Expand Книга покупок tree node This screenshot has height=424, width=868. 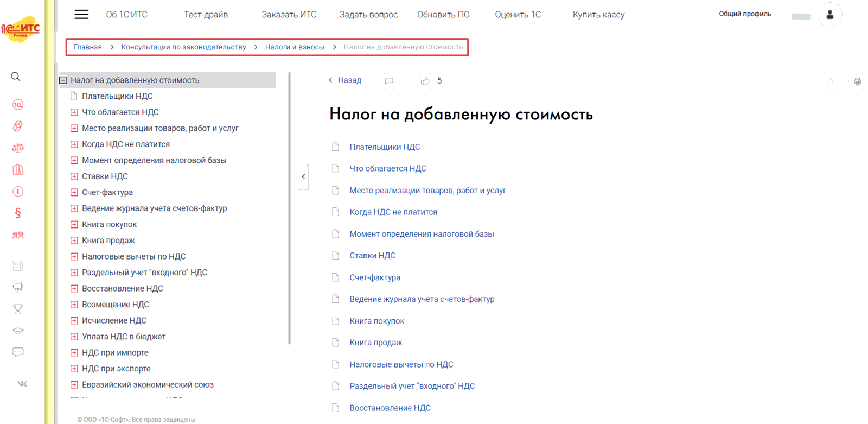point(74,225)
